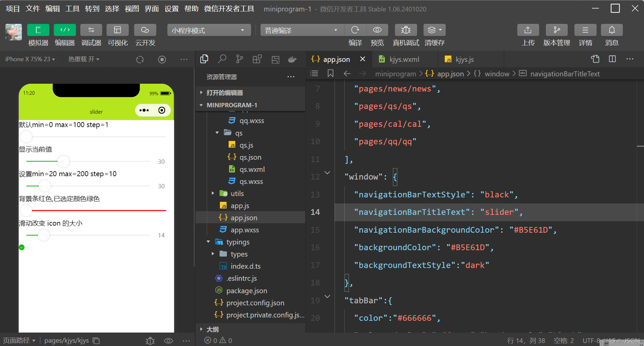Open the extensions icon
This screenshot has width=644, height=346.
(257, 59)
